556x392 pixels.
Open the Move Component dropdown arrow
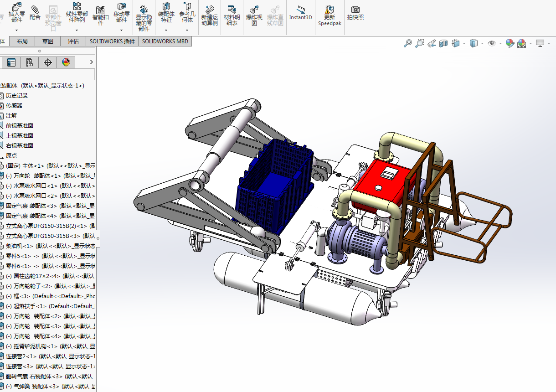point(121,31)
